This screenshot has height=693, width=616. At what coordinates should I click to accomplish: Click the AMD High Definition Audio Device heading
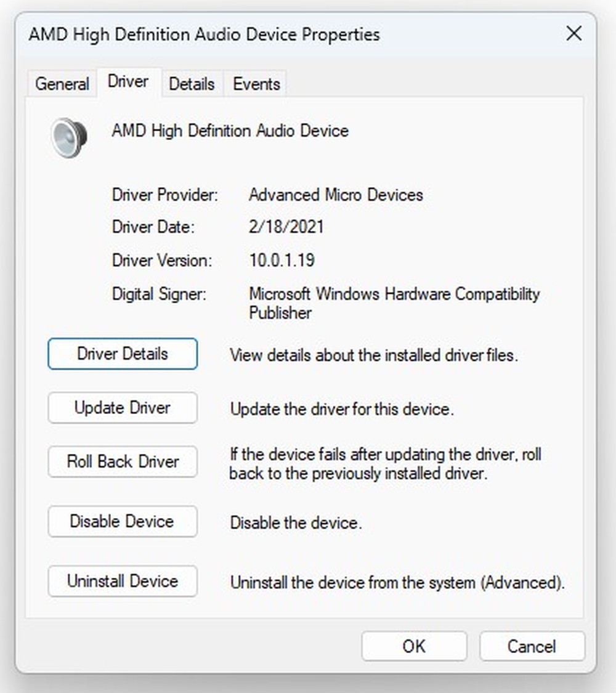tap(230, 131)
